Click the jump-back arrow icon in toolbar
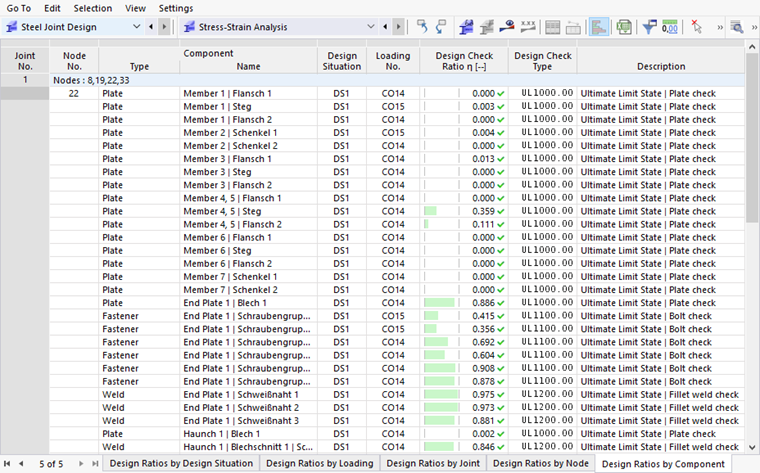The width and height of the screenshot is (760, 473). pyautogui.click(x=422, y=27)
